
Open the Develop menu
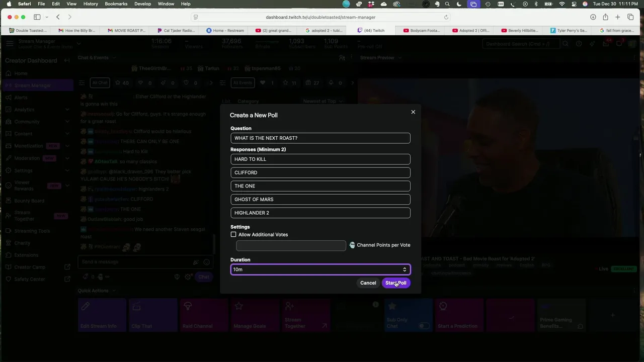click(x=142, y=4)
